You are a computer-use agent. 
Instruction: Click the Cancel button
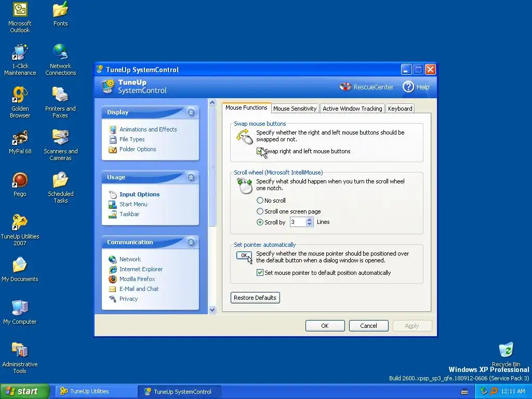368,326
